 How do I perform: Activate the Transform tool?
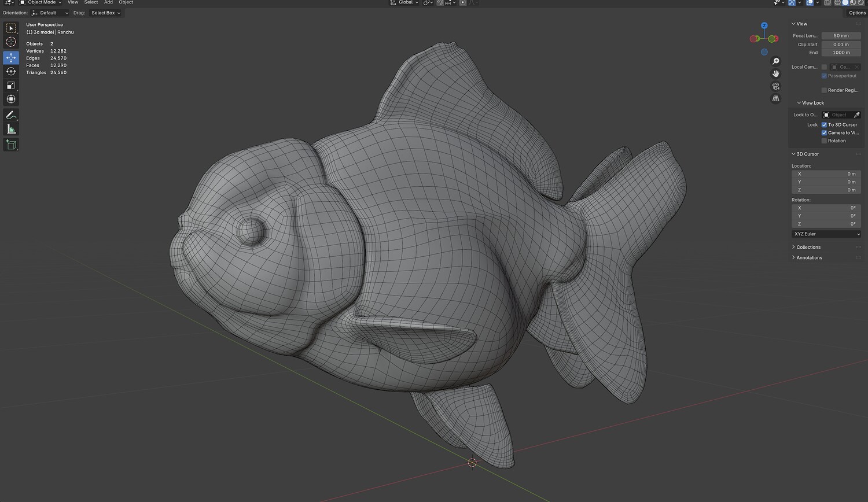coord(11,99)
